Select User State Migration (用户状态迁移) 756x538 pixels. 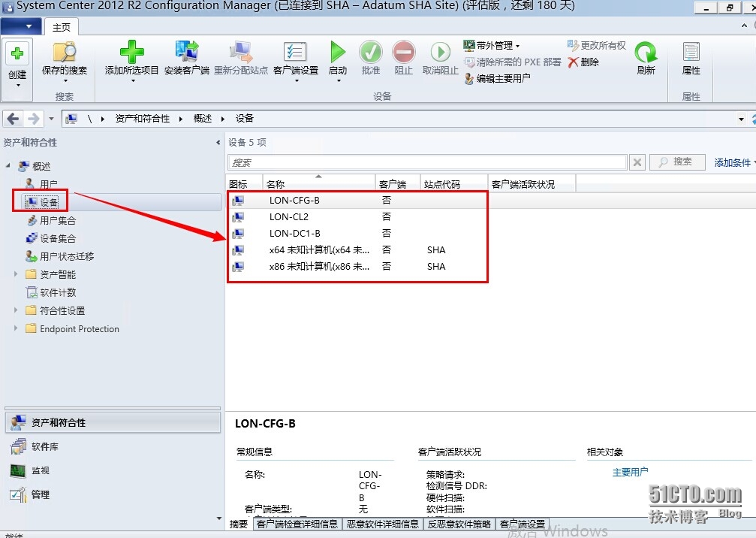pyautogui.click(x=60, y=256)
